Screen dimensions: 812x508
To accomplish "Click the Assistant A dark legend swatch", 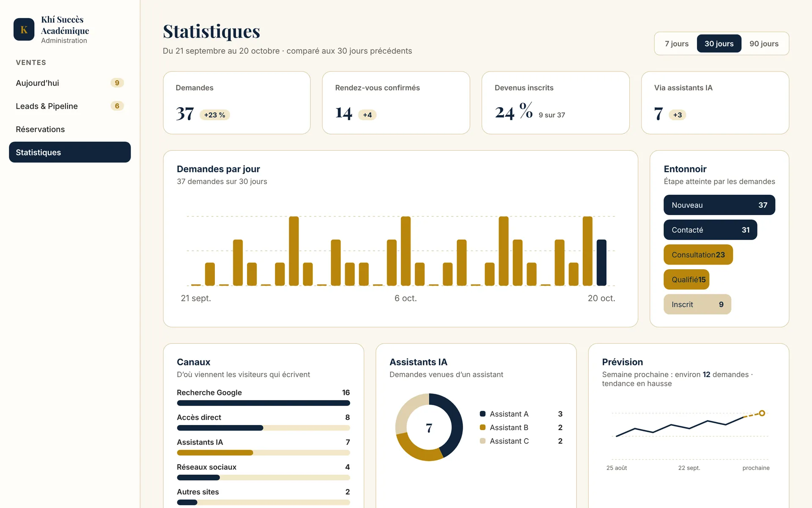I will click(483, 414).
